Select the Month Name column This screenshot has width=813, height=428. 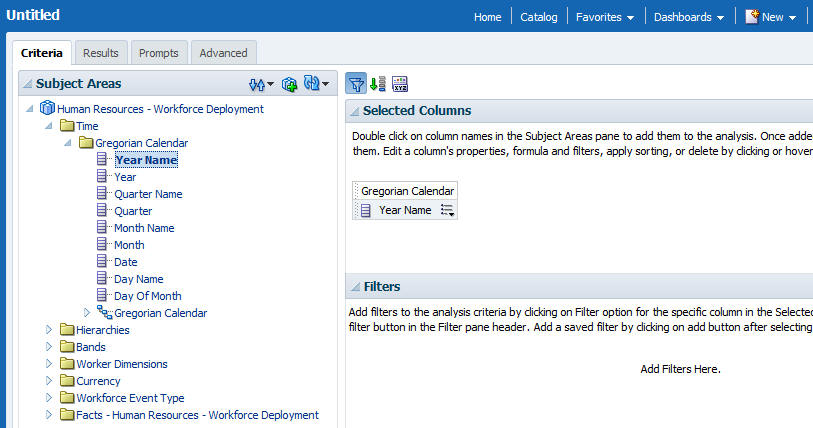tap(144, 228)
